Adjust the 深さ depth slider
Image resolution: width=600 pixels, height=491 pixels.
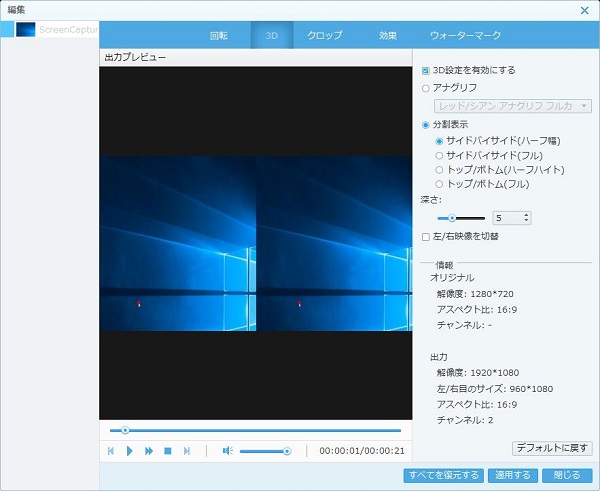coord(461,218)
